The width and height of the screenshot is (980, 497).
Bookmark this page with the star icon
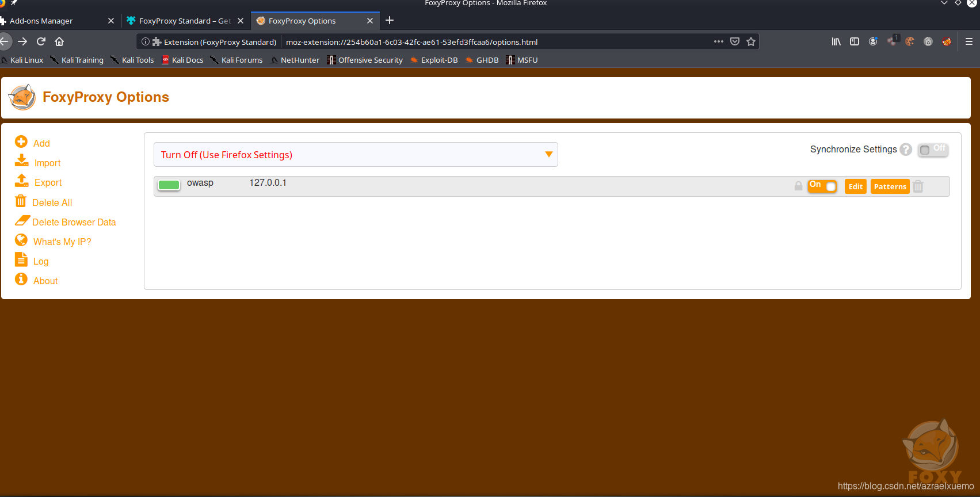click(x=751, y=41)
